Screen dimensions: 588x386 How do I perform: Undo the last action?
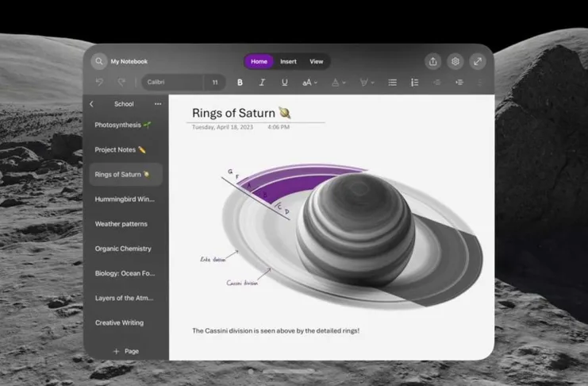coord(99,83)
